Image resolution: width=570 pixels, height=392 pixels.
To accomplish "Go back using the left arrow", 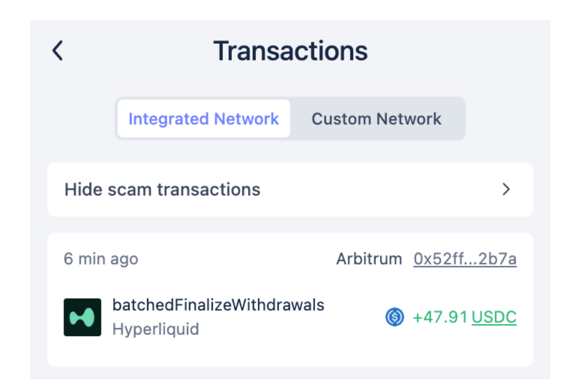I will tap(57, 51).
